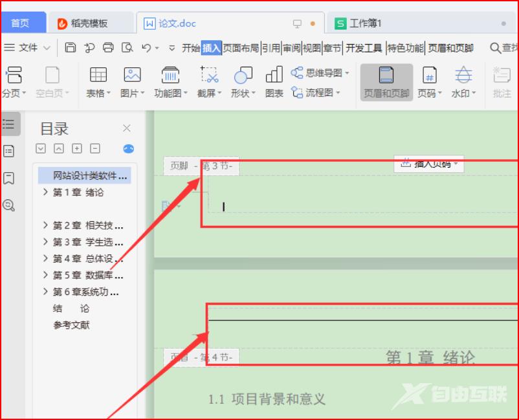Switch to the 引用 ribbon tab
This screenshot has width=519, height=420.
pyautogui.click(x=271, y=49)
